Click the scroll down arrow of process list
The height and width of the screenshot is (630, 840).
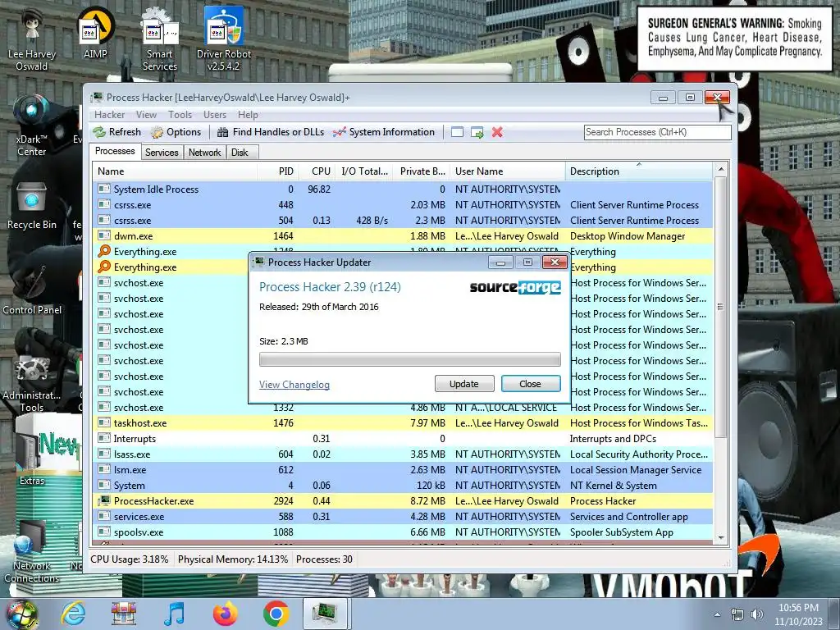point(720,538)
